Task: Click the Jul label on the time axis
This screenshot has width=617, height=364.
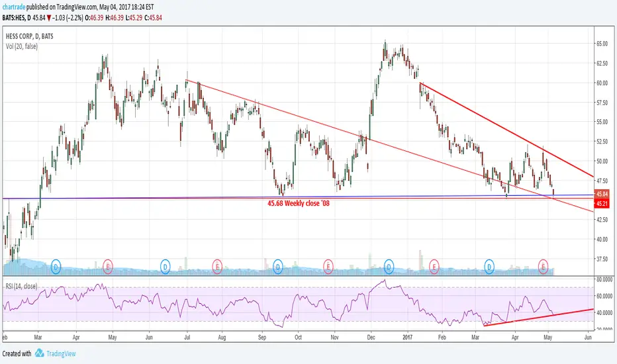Action: (x=187, y=338)
